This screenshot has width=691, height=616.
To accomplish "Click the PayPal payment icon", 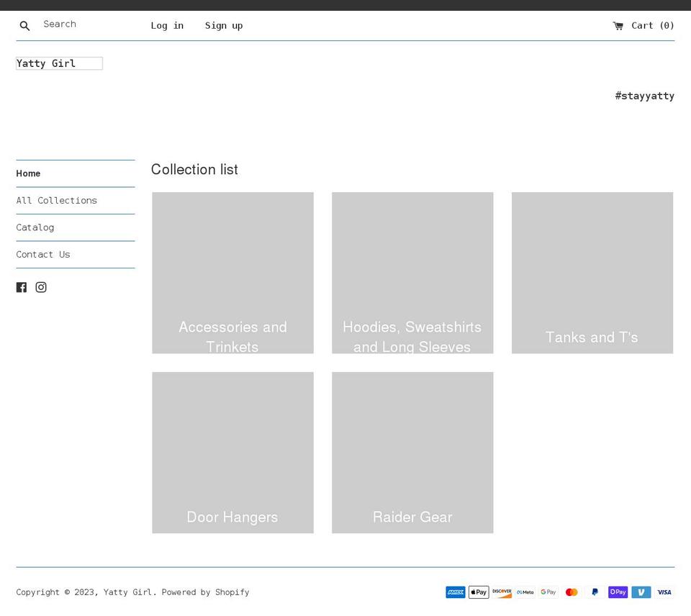I will (x=595, y=592).
